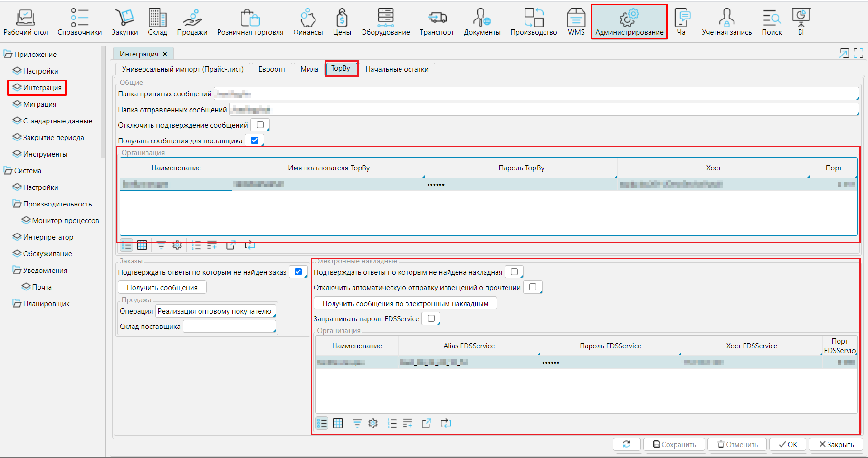Click filter icon under lower Организация table
The width and height of the screenshot is (868, 458).
pyautogui.click(x=357, y=423)
